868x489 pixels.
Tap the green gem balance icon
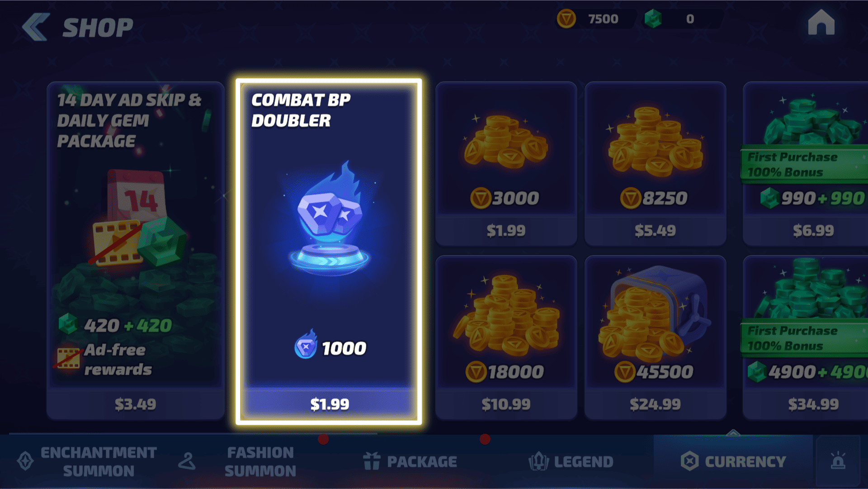653,19
